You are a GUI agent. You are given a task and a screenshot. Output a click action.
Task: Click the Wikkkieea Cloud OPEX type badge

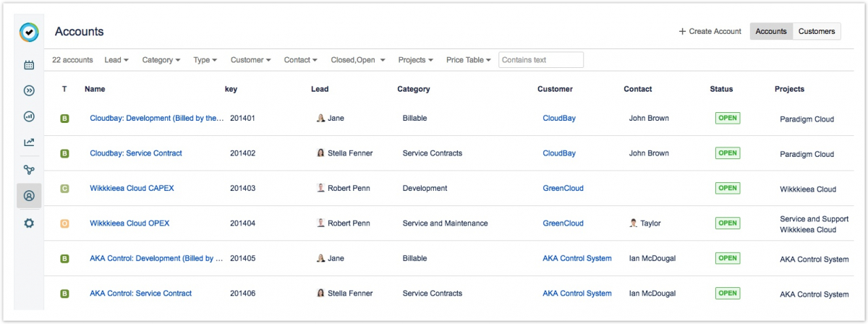(64, 223)
